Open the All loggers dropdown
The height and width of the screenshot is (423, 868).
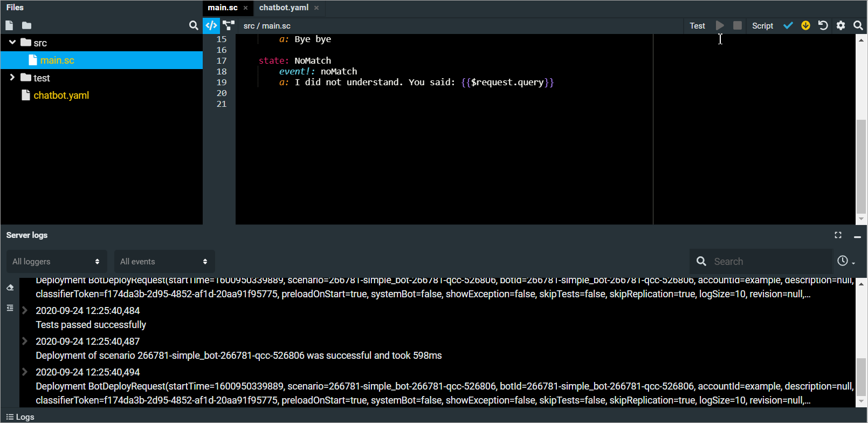(57, 262)
